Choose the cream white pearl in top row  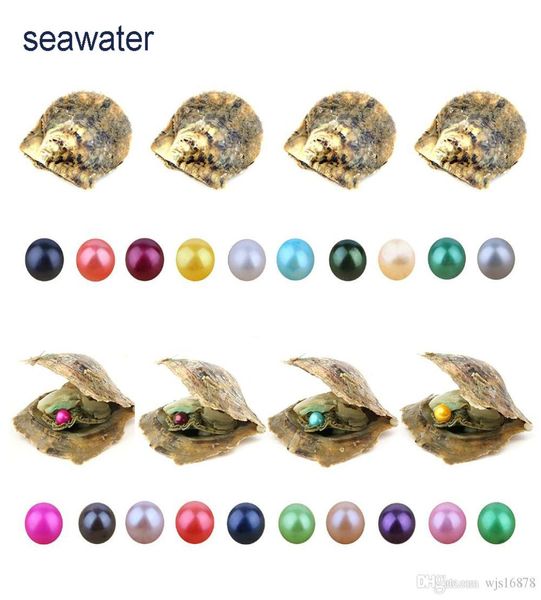(x=396, y=259)
